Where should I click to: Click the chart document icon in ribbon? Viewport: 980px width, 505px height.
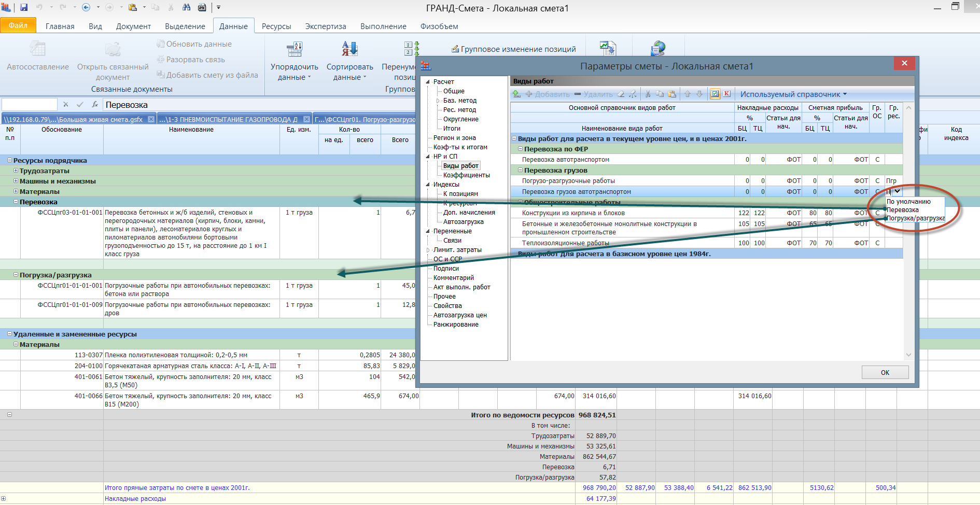pyautogui.click(x=608, y=49)
